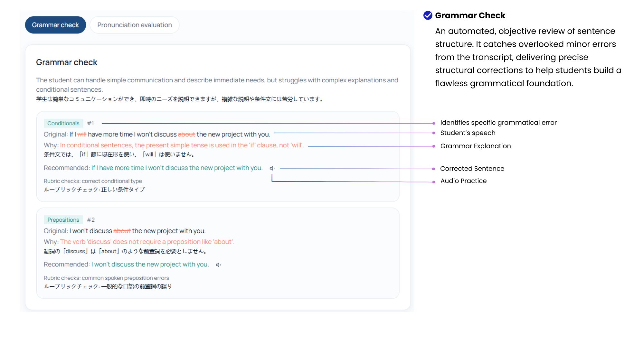Click the Conditionals category tag
The height and width of the screenshot is (362, 644).
(x=63, y=123)
